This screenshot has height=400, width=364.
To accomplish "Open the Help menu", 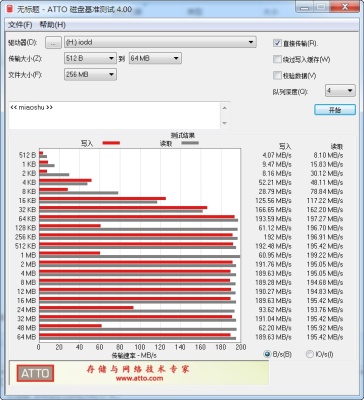I will point(52,25).
